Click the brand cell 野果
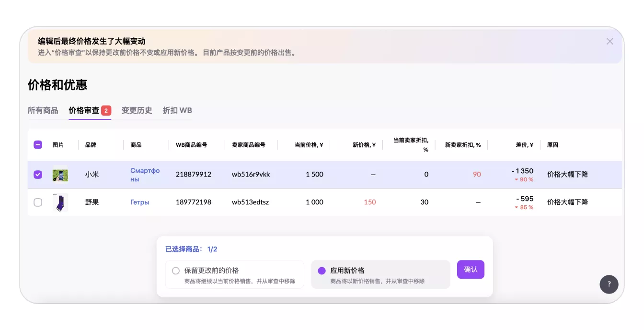The height and width of the screenshot is (330, 644). tap(92, 202)
